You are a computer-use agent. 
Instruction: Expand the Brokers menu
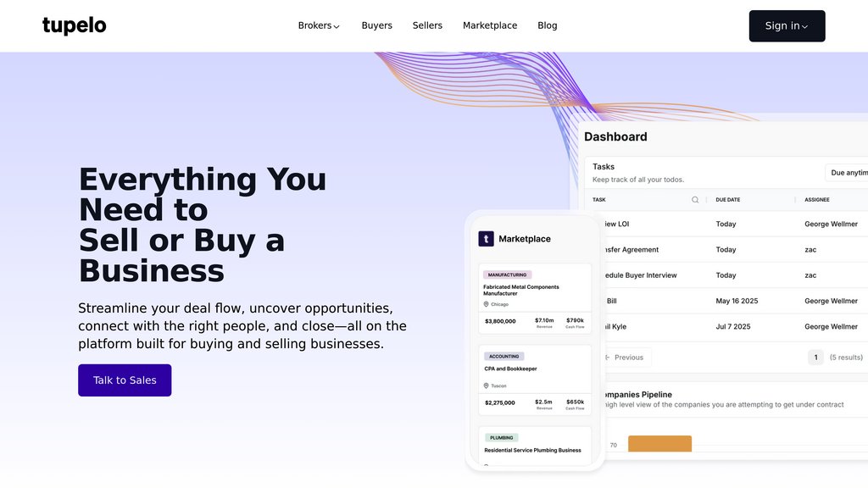pos(318,25)
